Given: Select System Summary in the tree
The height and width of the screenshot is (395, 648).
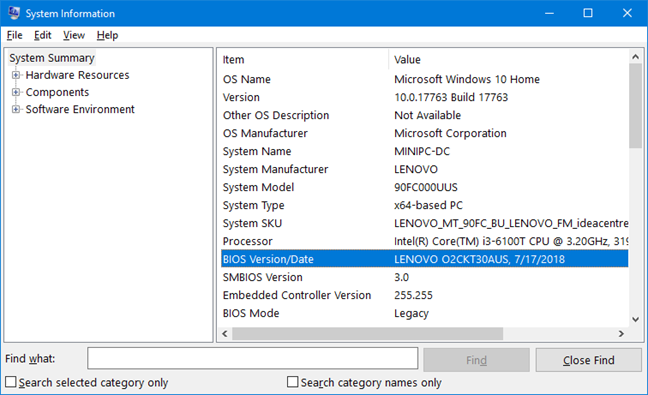Looking at the screenshot, I should pyautogui.click(x=52, y=58).
